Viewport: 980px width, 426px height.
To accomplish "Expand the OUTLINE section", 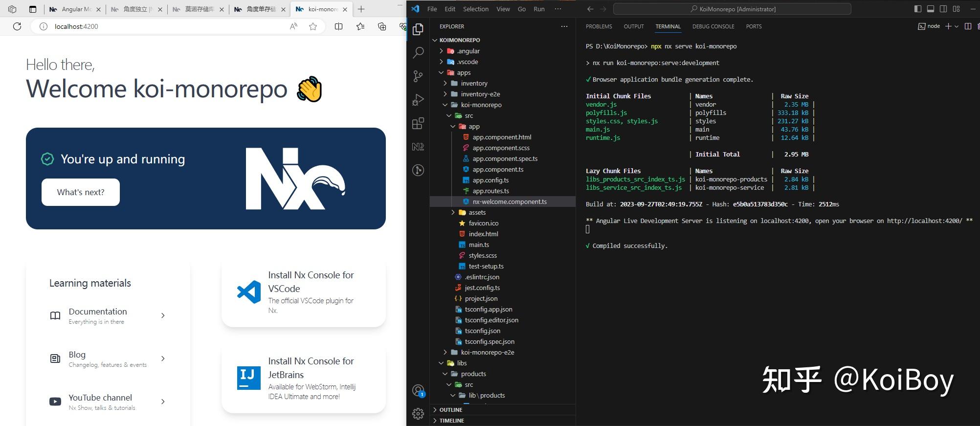I will [x=450, y=410].
